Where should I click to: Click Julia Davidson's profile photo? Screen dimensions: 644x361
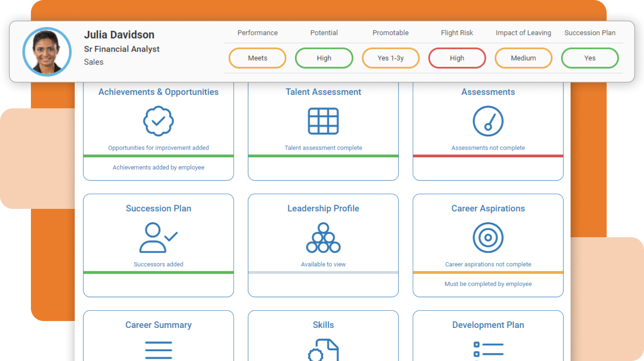tap(47, 52)
